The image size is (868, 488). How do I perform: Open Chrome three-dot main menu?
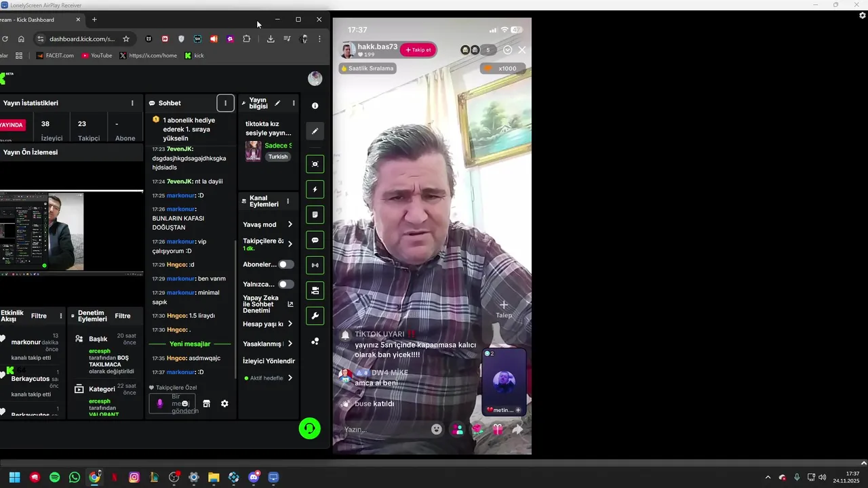pyautogui.click(x=319, y=39)
